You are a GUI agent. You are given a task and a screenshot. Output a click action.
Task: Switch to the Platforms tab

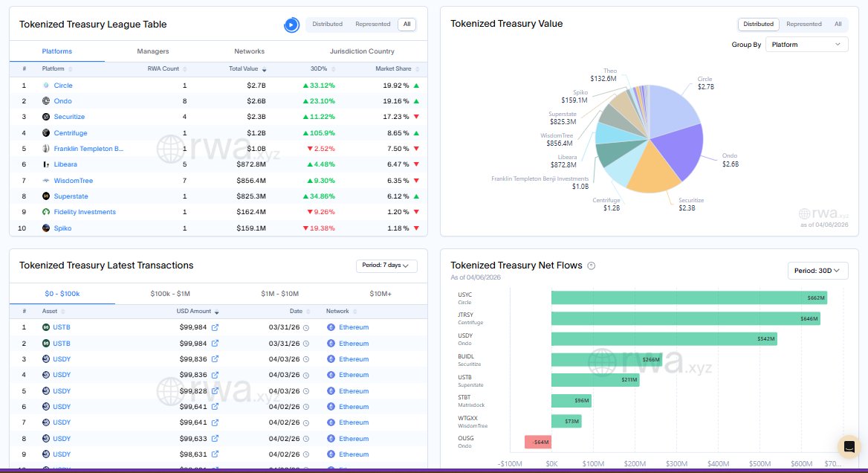click(57, 51)
